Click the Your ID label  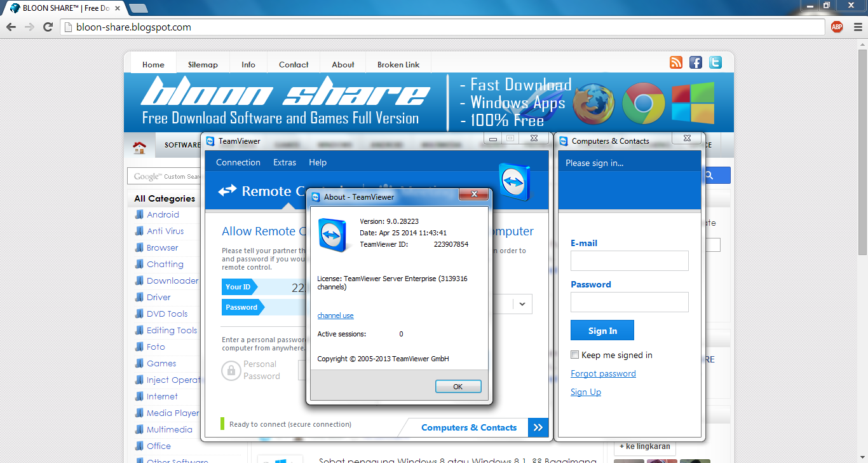click(x=238, y=287)
